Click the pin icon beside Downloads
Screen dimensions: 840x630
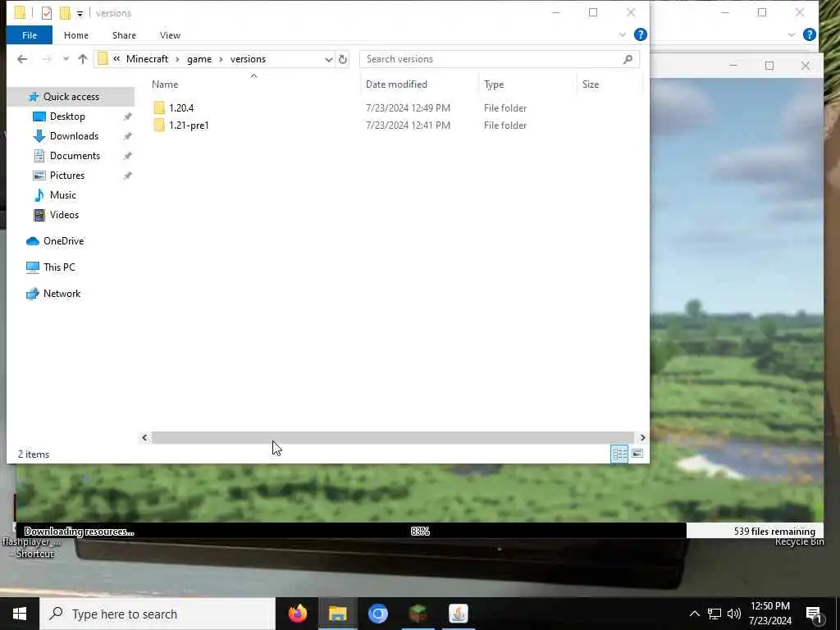[x=127, y=136]
